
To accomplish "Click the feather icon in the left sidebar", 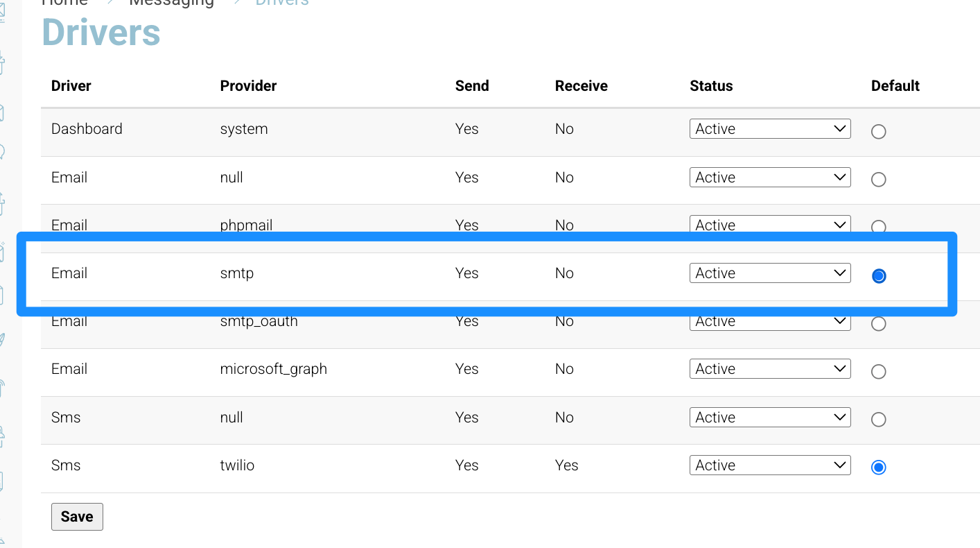I will [x=2, y=340].
